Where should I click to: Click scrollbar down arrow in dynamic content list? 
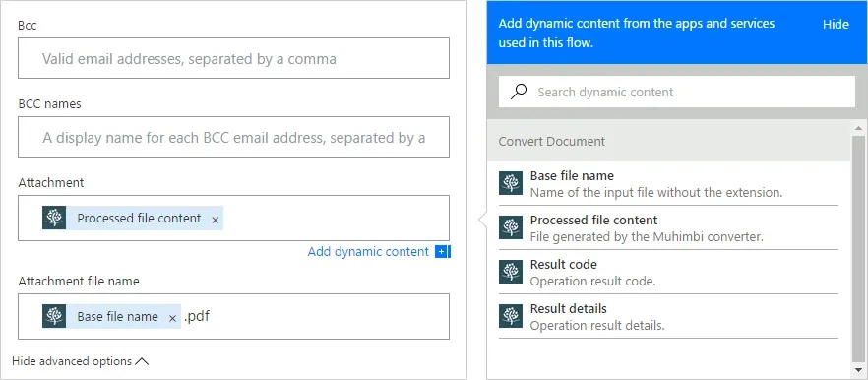[x=858, y=369]
